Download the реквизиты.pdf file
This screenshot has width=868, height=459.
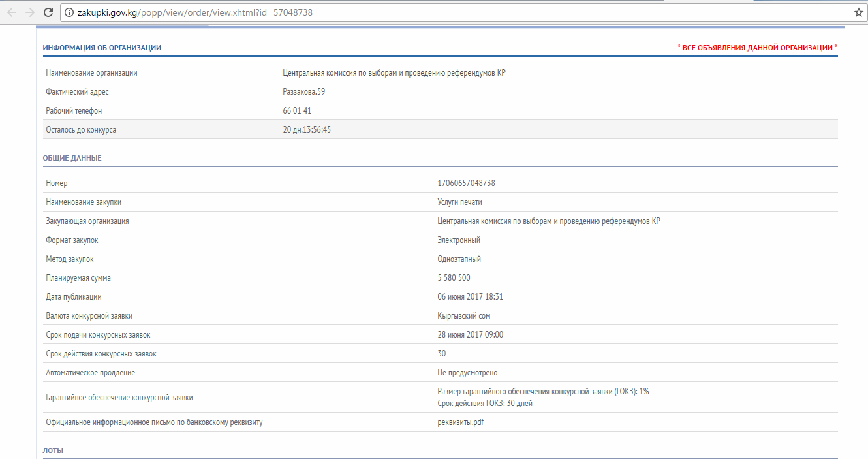point(460,422)
